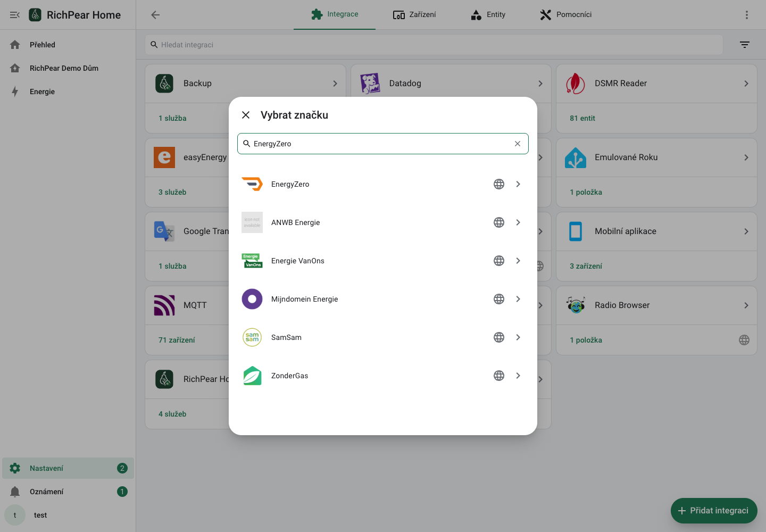Open SamSam via its chevron
Screen dimensions: 766x532
coord(518,337)
